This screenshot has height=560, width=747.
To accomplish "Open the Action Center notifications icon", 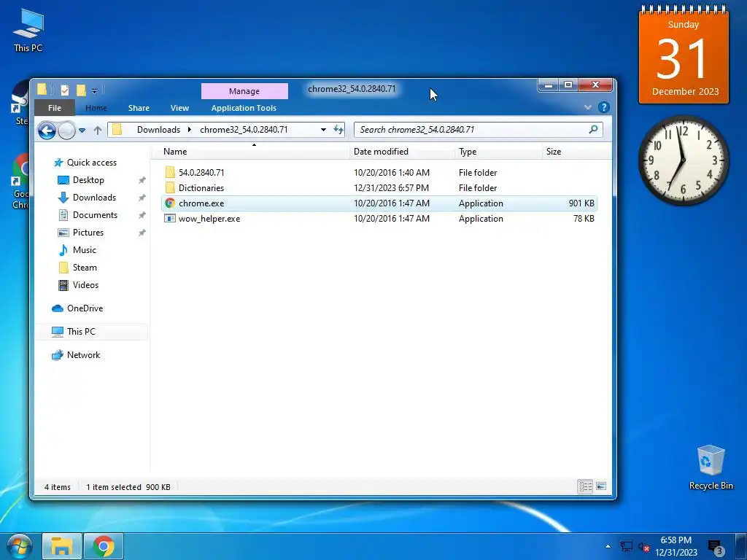I will (716, 548).
